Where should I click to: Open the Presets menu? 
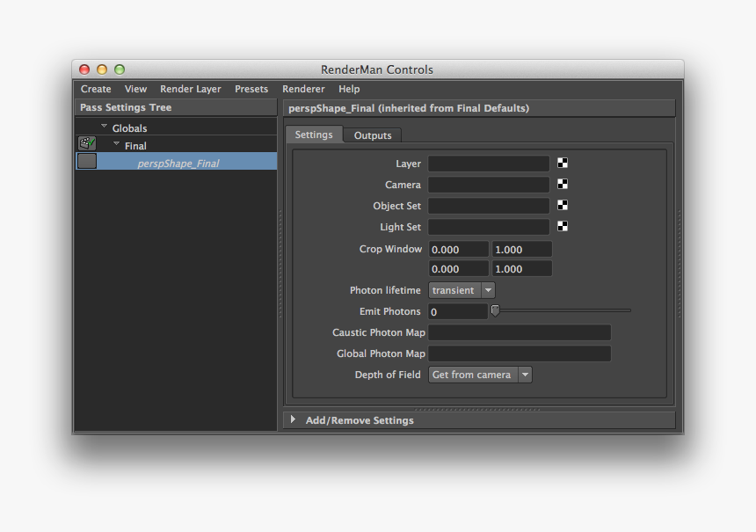[251, 89]
